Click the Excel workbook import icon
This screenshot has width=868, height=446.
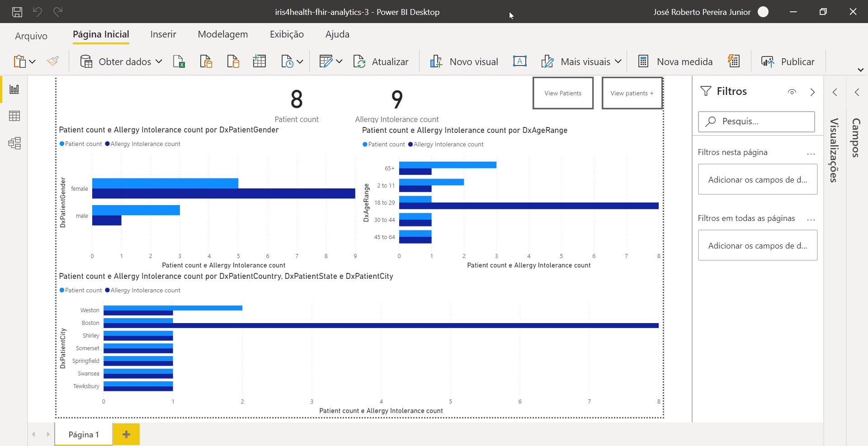coord(179,61)
